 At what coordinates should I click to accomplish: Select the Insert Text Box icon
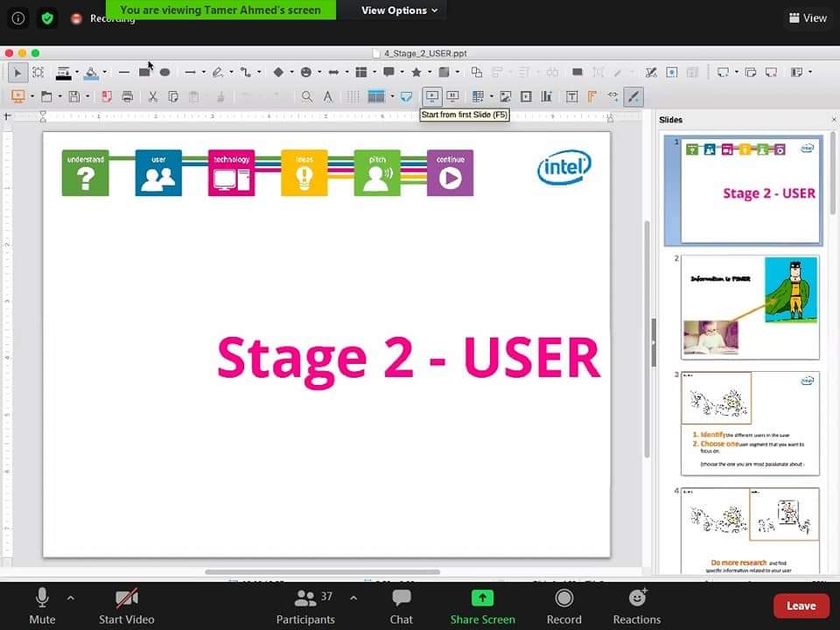[x=570, y=96]
